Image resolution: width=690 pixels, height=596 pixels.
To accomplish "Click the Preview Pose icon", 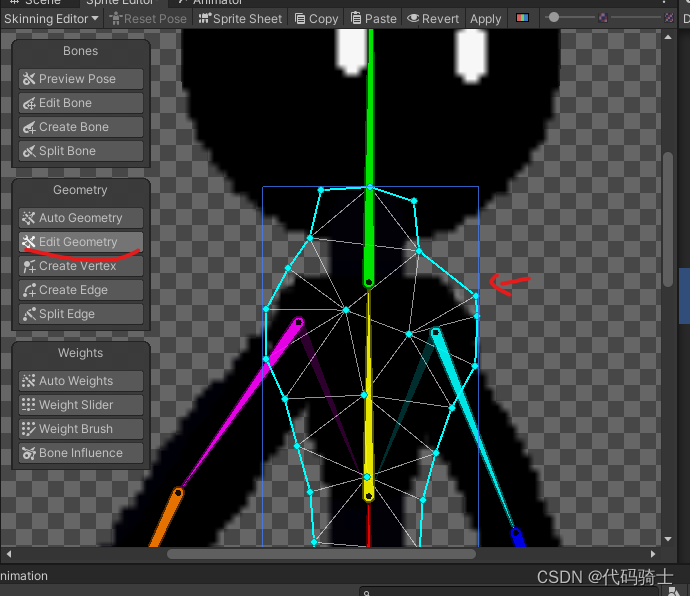I will coord(29,79).
